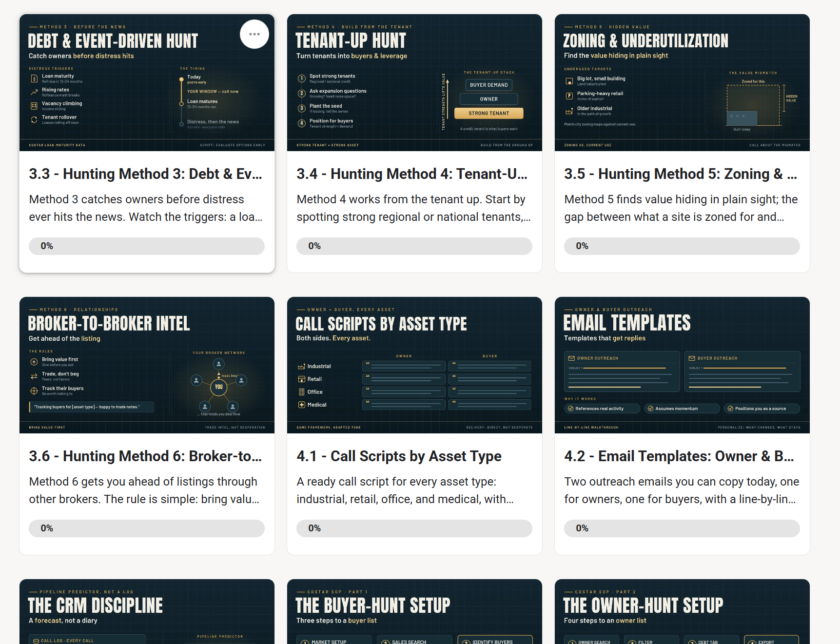Open the Call Scripts by Asset Type thumbnail
This screenshot has width=840, height=644.
[x=414, y=365]
